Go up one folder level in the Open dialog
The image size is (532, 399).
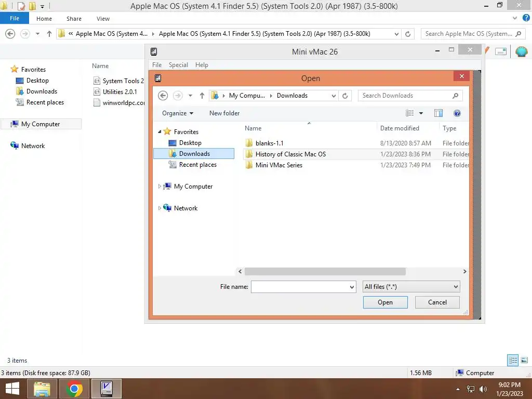(x=202, y=96)
